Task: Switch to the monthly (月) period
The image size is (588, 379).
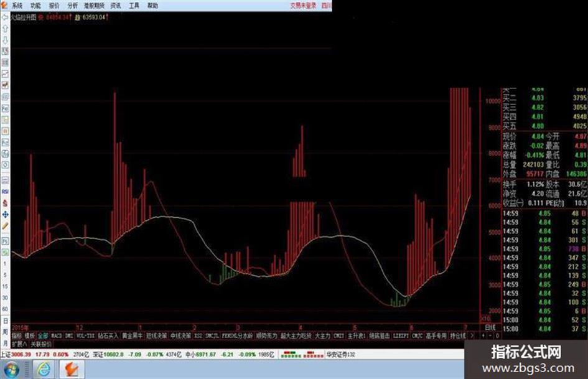Action: pyautogui.click(x=5, y=344)
